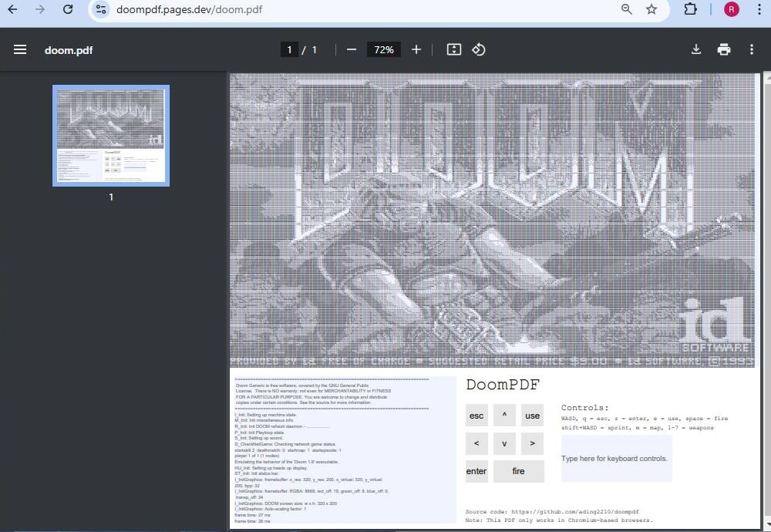Image resolution: width=771 pixels, height=532 pixels.
Task: Toggle the PDF sidebar hamburger menu
Action: tap(20, 49)
